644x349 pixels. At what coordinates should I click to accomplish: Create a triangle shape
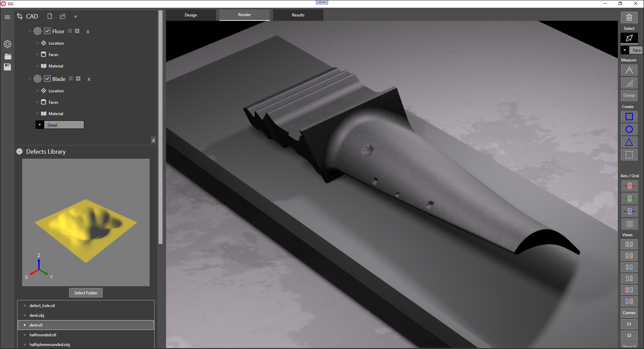click(629, 142)
